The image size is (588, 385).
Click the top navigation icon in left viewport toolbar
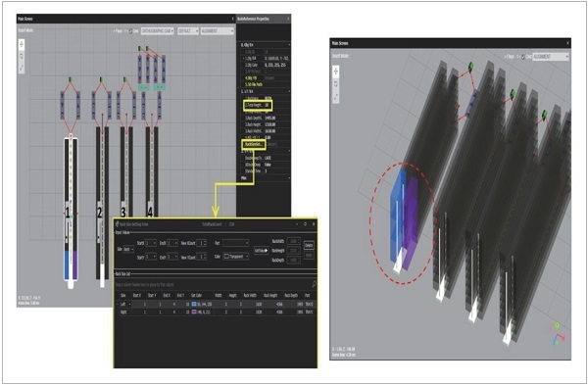(22, 45)
